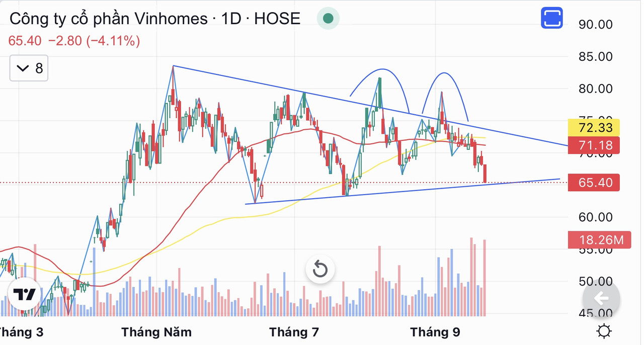
Task: Click the Tháng 9 time axis label
Action: [x=435, y=332]
